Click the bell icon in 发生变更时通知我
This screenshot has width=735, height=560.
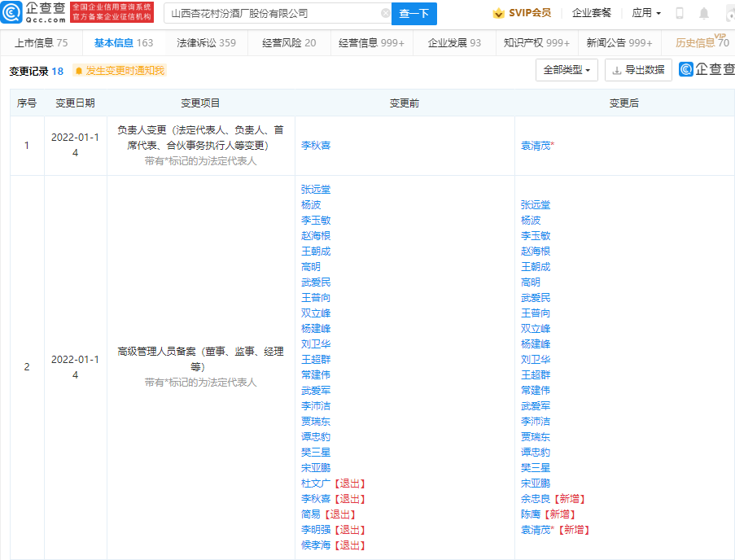click(79, 71)
